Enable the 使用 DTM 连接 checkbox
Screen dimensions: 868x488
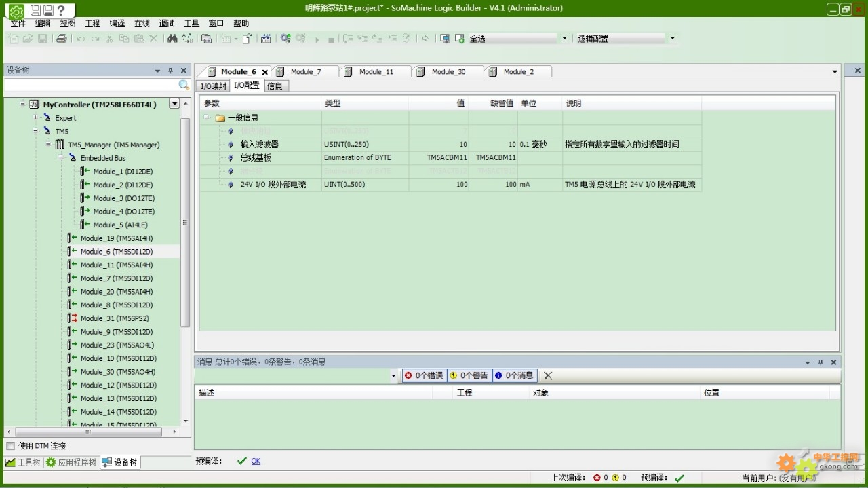click(10, 446)
